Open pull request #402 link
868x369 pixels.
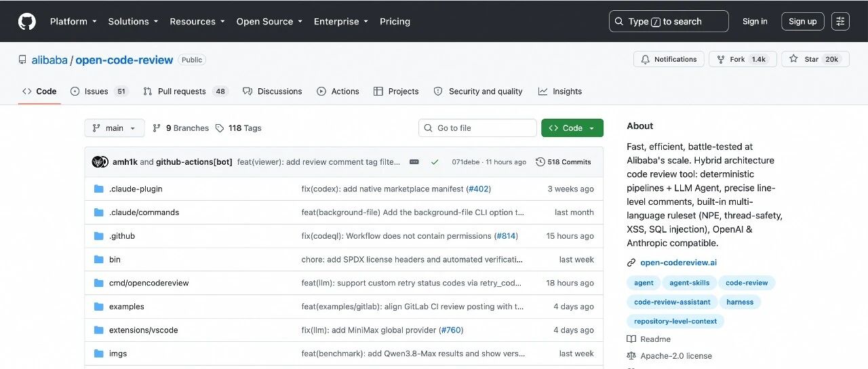click(478, 189)
